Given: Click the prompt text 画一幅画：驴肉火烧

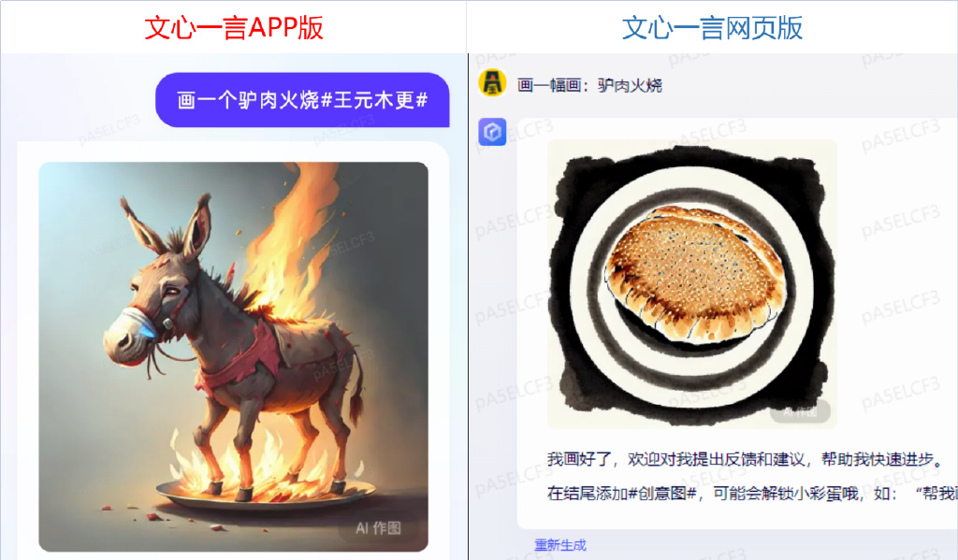Looking at the screenshot, I should pos(589,85).
